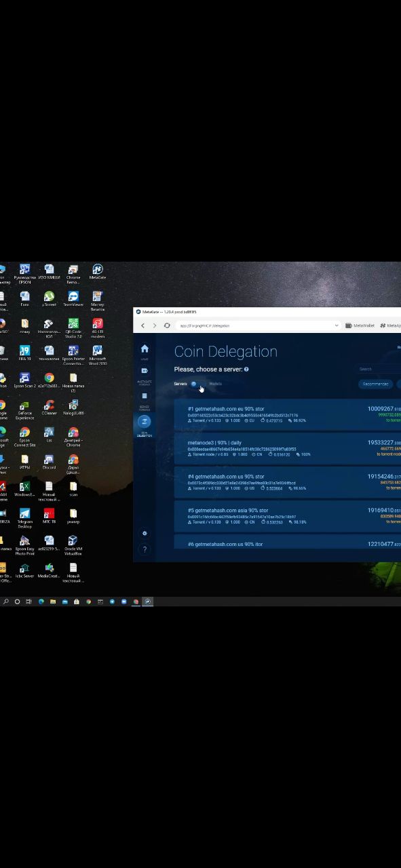Screen dimensions: 401x868
Task: Select server '#6 getmetahash.com us 90% itor'
Action: (x=288, y=542)
